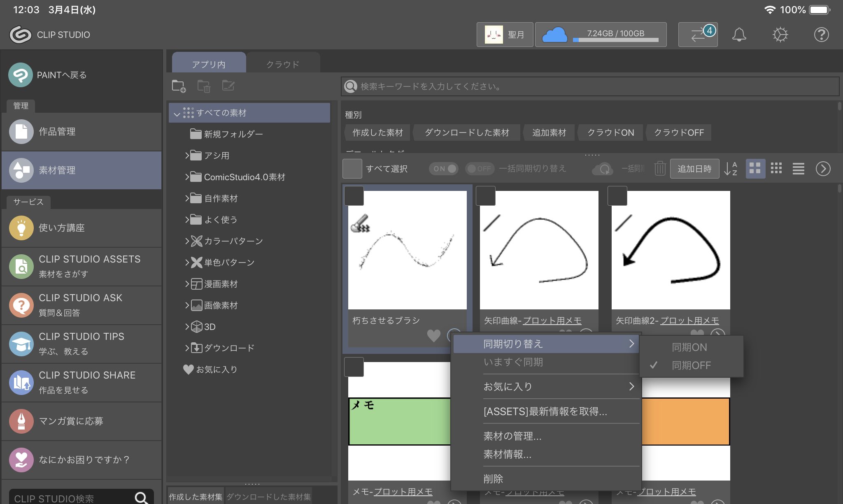
Task: Click the new folder creation icon
Action: tap(179, 86)
